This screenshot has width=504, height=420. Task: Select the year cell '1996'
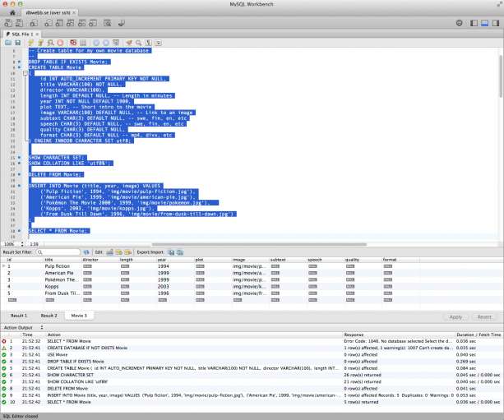click(x=164, y=293)
